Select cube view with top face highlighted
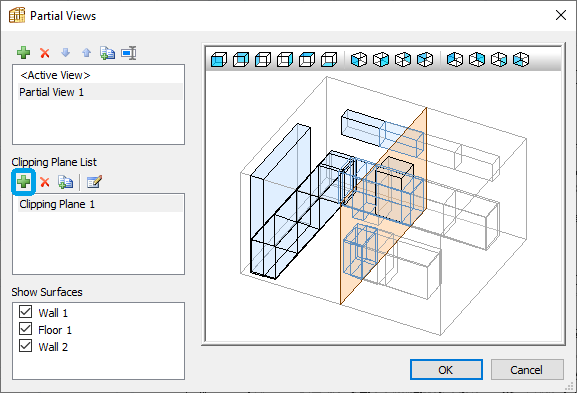Image resolution: width=577 pixels, height=393 pixels. [307, 59]
